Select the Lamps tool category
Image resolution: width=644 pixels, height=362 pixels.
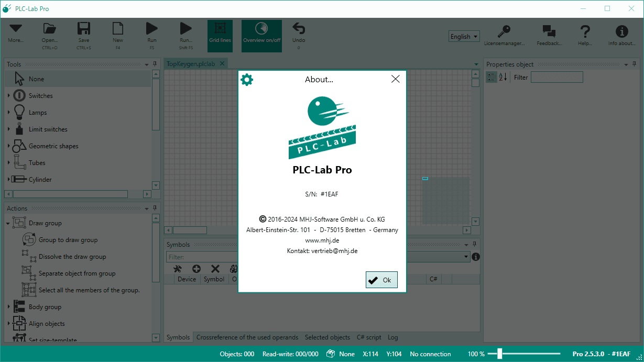pyautogui.click(x=38, y=112)
